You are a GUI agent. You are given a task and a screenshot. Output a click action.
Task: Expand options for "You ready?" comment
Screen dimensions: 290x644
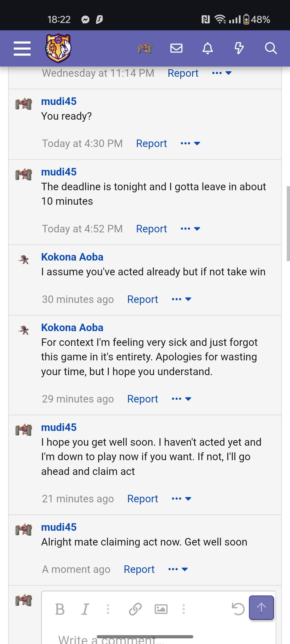(190, 144)
